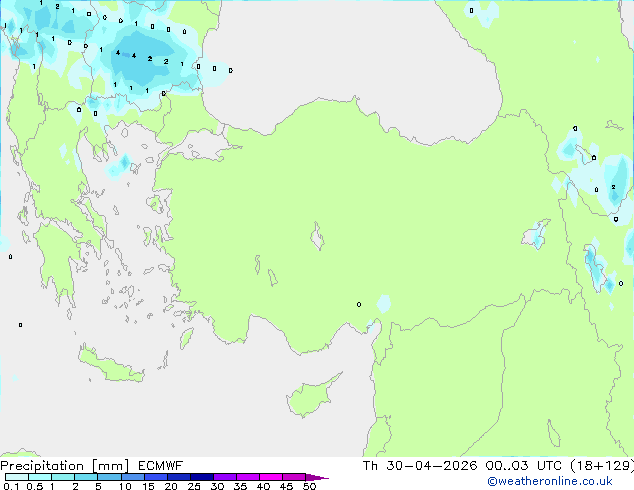
Task: Click the 0.1–0.5 mm palest legend swatch
Action: pyautogui.click(x=17, y=477)
